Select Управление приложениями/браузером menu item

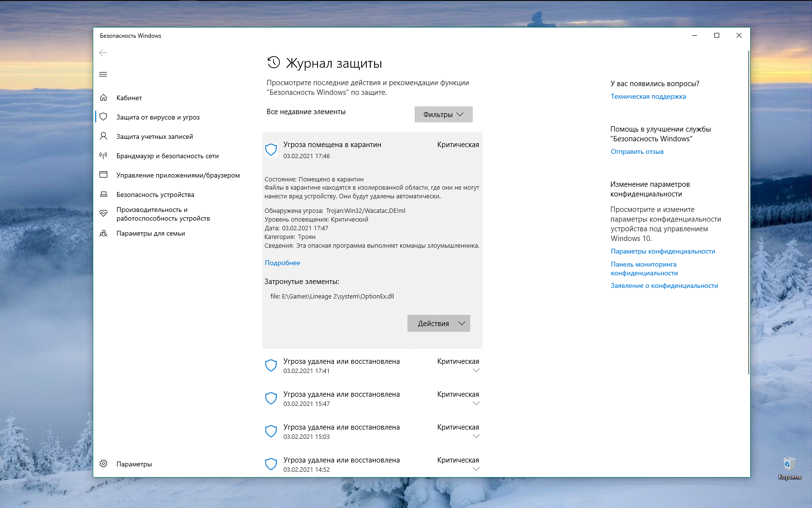178,175
